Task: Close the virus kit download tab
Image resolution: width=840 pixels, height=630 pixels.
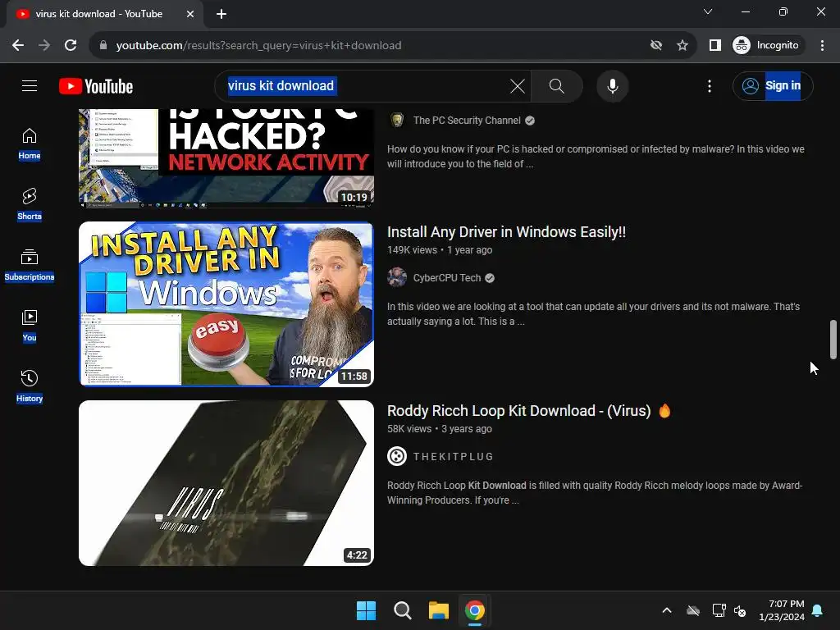Action: pyautogui.click(x=190, y=14)
